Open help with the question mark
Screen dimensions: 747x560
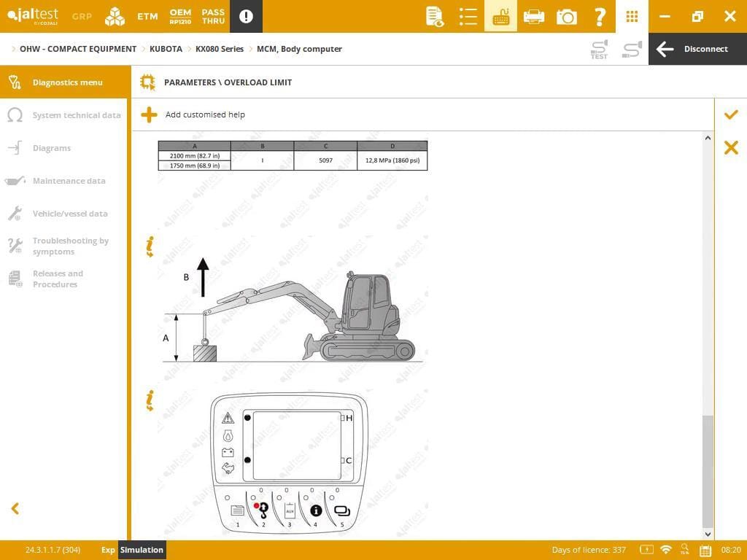click(600, 16)
